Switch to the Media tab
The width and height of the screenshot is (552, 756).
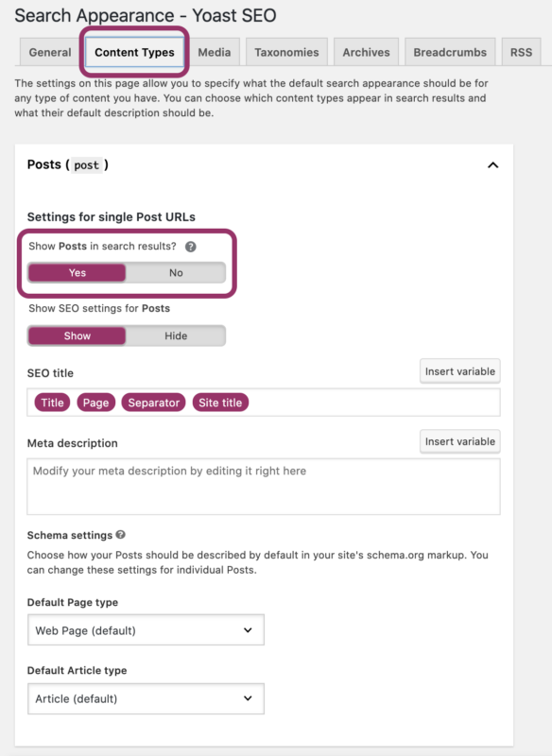pyautogui.click(x=215, y=52)
